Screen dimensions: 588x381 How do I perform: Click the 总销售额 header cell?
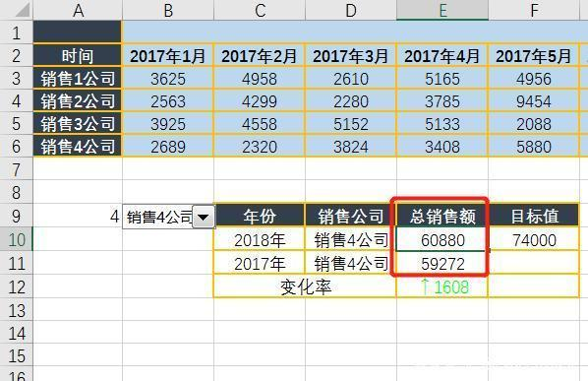tap(442, 216)
